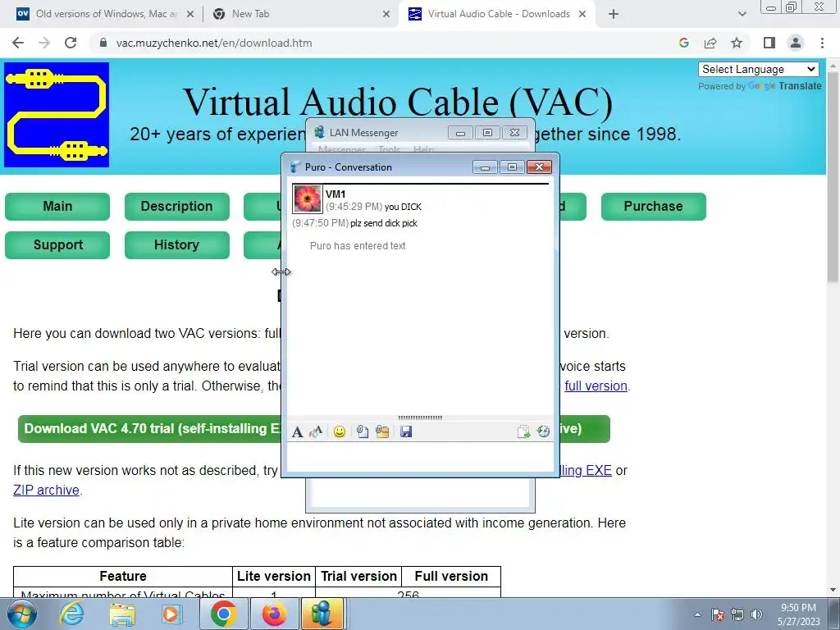Viewport: 840px width, 630px height.
Task: Open the Support page button
Action: click(57, 244)
